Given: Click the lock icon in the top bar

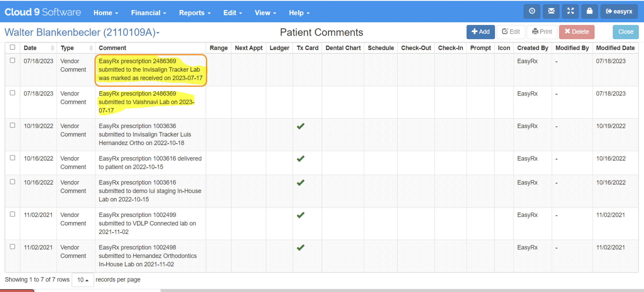Looking at the screenshot, I should pyautogui.click(x=590, y=11).
